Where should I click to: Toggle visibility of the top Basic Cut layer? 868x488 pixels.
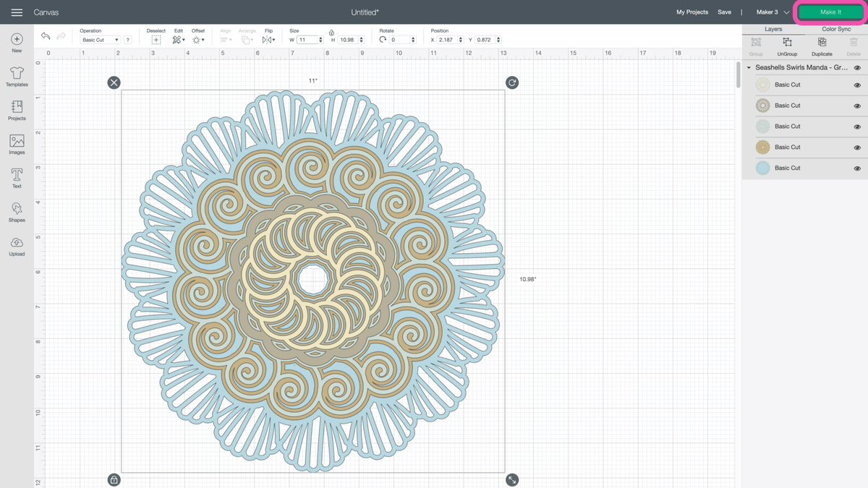[858, 85]
